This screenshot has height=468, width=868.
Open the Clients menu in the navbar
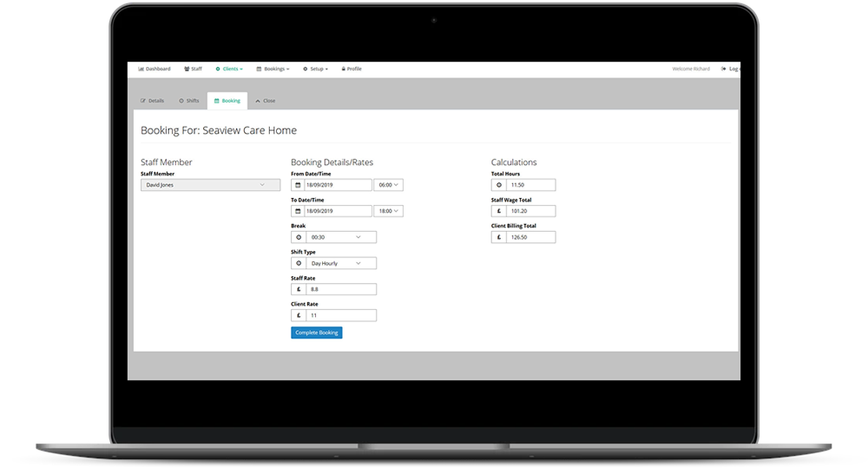229,69
